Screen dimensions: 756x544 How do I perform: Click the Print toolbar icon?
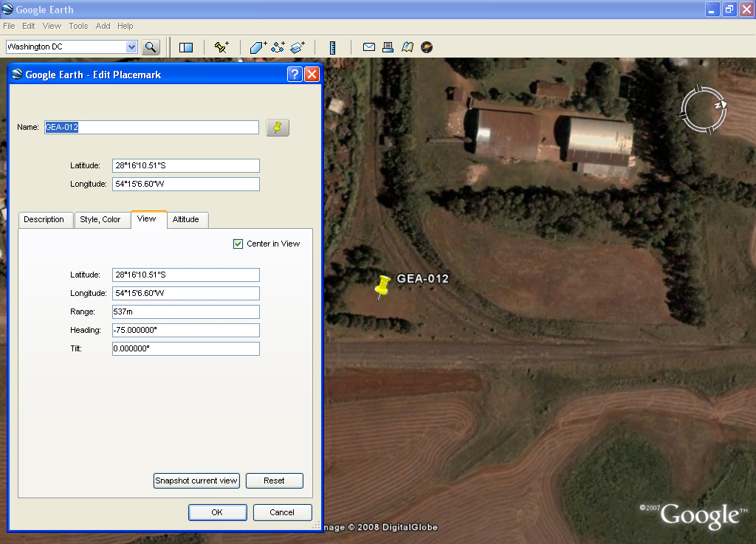(388, 47)
